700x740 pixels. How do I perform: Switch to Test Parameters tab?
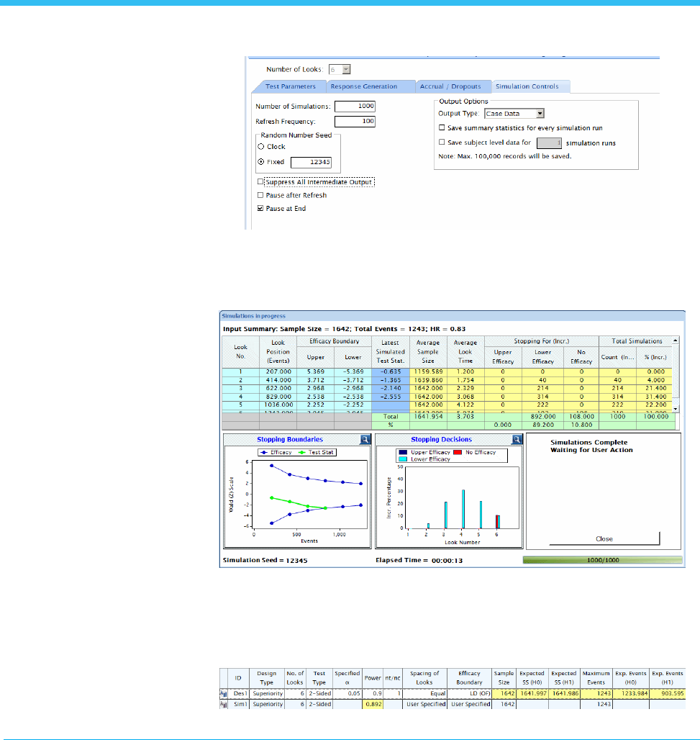click(x=290, y=86)
